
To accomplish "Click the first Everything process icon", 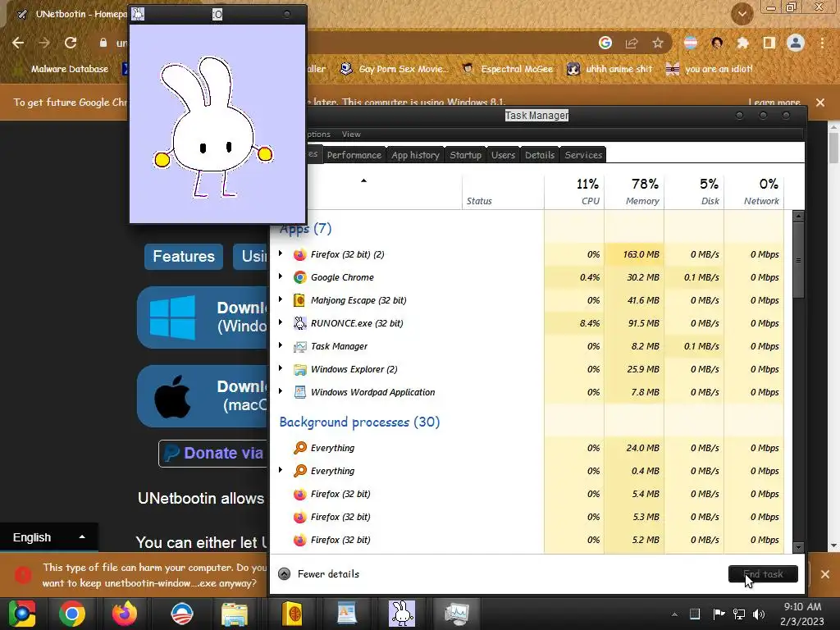I will tap(300, 448).
